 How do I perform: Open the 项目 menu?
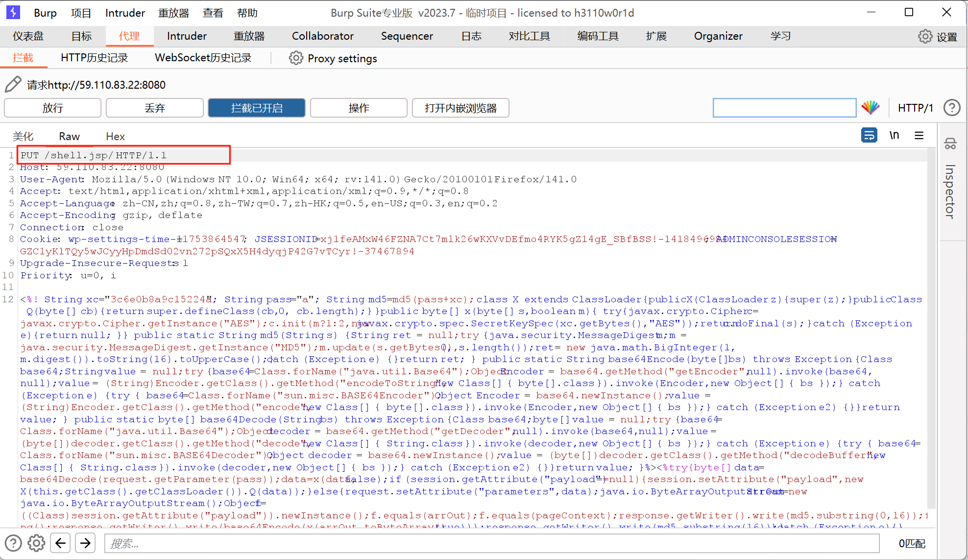click(x=81, y=13)
